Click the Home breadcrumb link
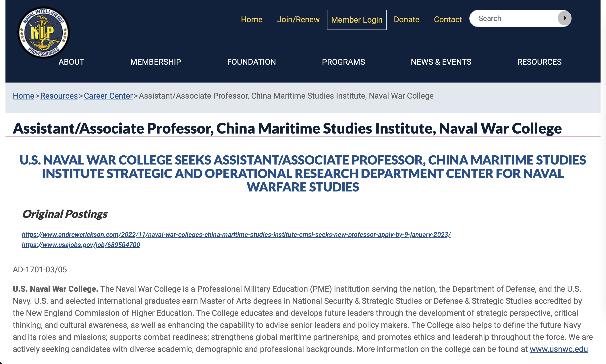The image size is (606, 364). (23, 96)
